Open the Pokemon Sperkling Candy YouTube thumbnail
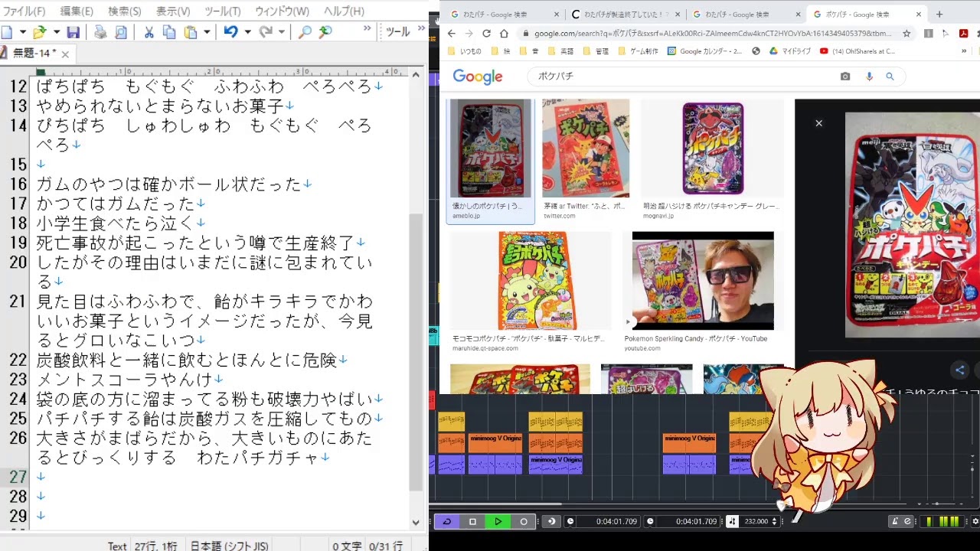Viewport: 980px width, 551px height. 703,281
